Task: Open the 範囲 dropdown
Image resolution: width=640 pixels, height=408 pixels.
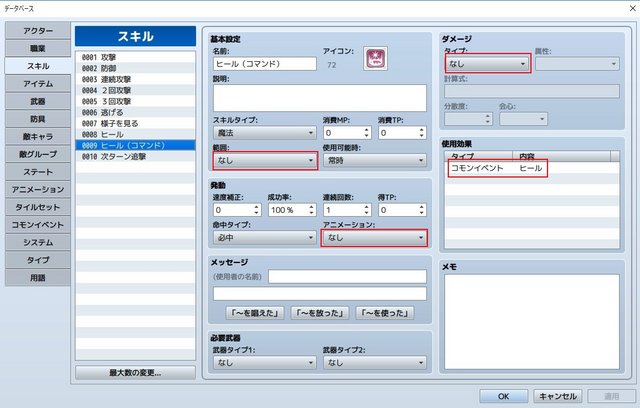Action: click(x=264, y=160)
